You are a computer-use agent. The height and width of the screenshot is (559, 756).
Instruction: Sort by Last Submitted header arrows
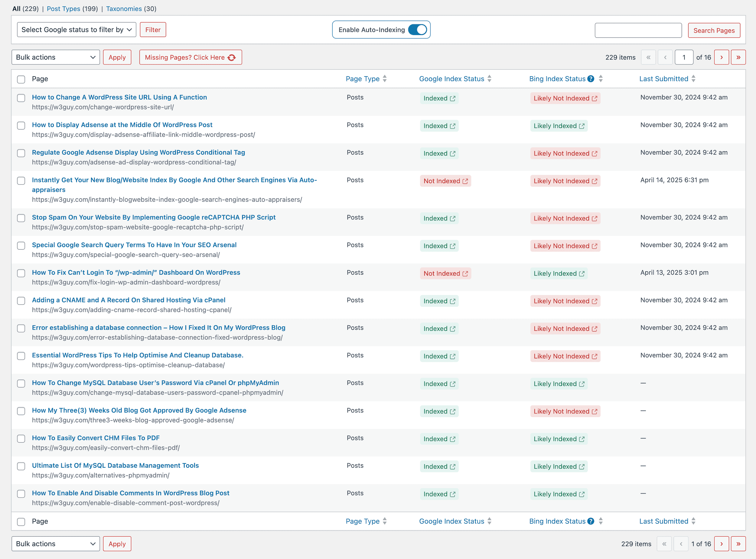coord(693,79)
